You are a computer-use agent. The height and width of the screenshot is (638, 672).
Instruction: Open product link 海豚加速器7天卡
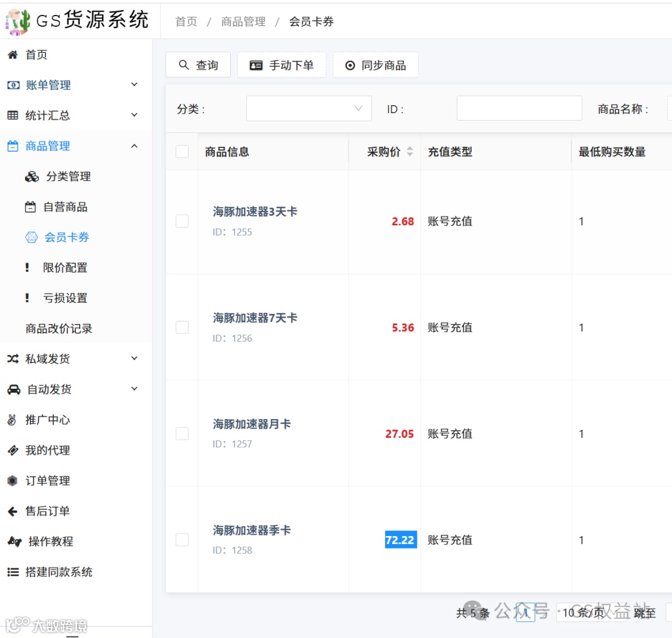click(255, 318)
